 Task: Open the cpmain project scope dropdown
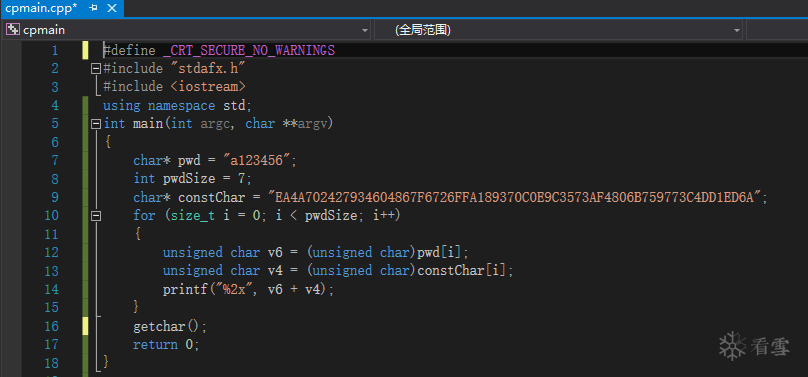tap(365, 30)
